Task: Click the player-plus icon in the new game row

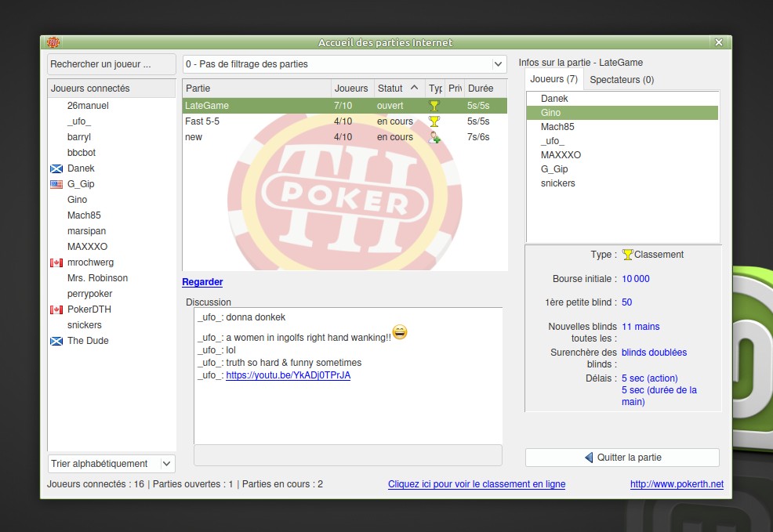Action: coord(434,137)
